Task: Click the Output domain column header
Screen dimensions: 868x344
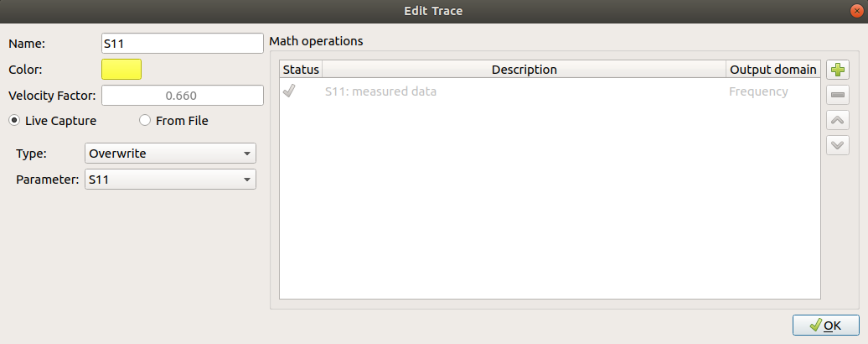Action: pyautogui.click(x=772, y=70)
